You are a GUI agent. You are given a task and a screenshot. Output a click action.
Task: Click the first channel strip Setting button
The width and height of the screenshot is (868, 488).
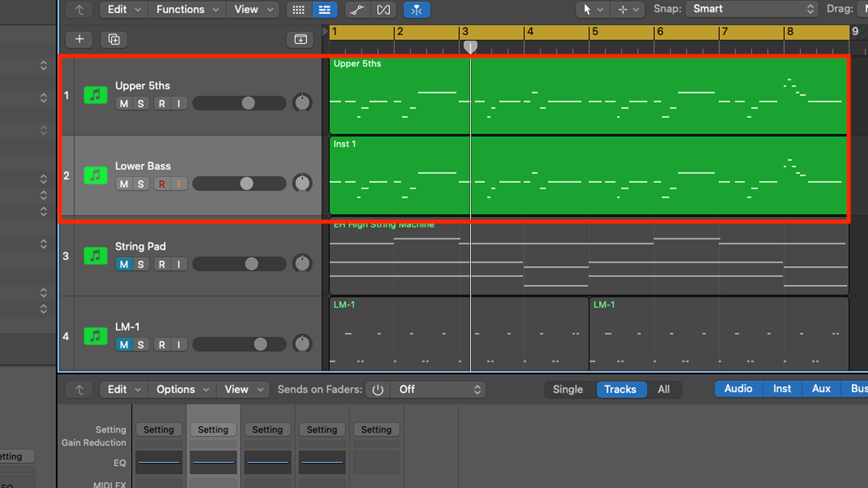159,430
